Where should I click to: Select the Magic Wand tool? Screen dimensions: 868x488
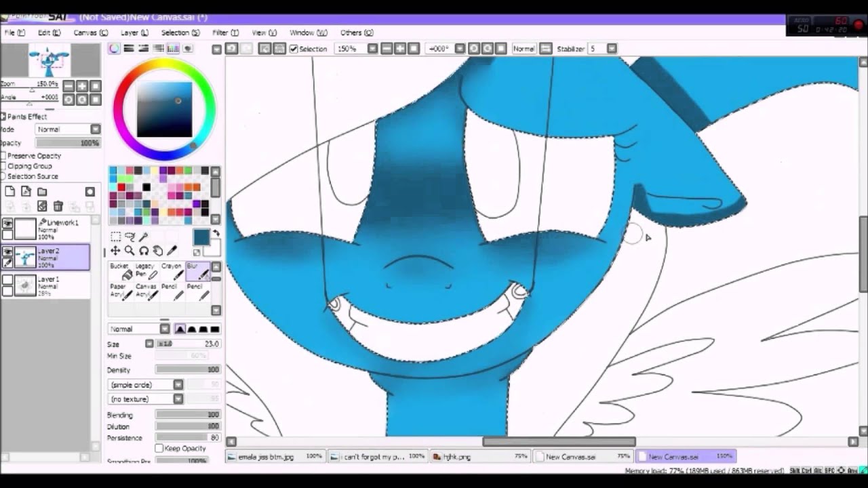[143, 237]
